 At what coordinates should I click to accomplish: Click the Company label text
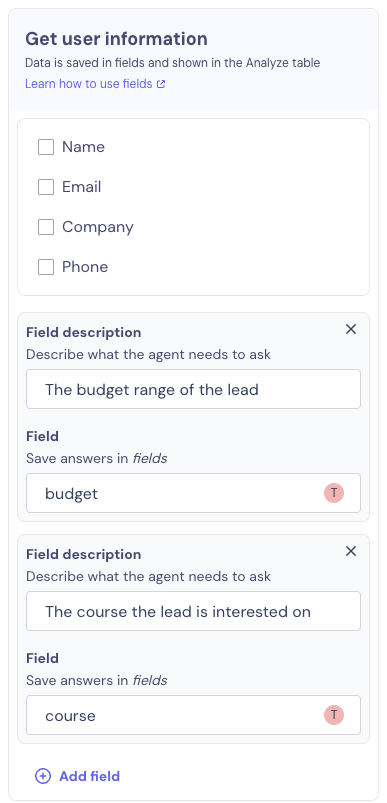pyautogui.click(x=98, y=227)
